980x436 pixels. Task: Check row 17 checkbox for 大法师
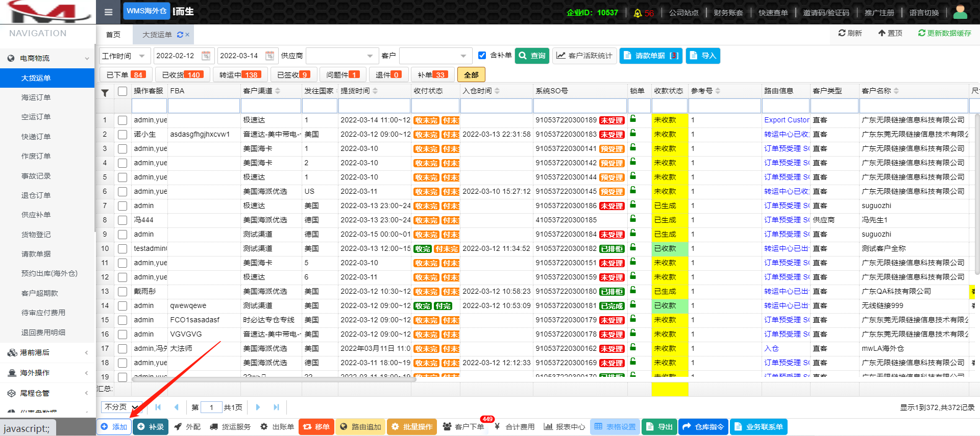122,349
